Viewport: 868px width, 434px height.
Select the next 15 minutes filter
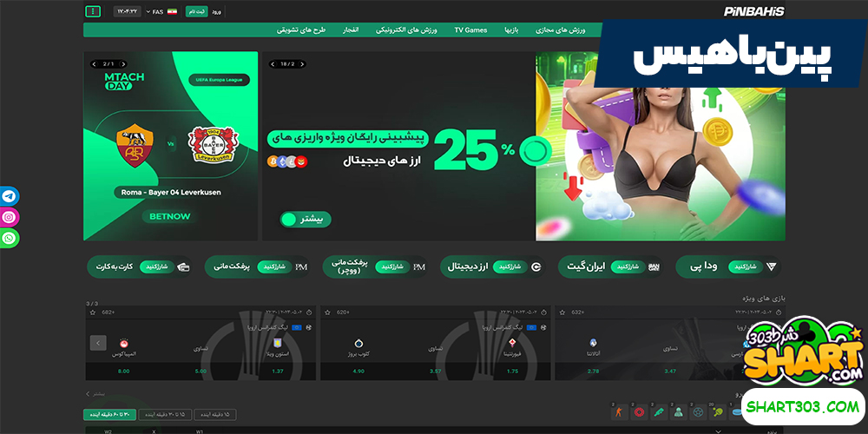[x=214, y=415]
